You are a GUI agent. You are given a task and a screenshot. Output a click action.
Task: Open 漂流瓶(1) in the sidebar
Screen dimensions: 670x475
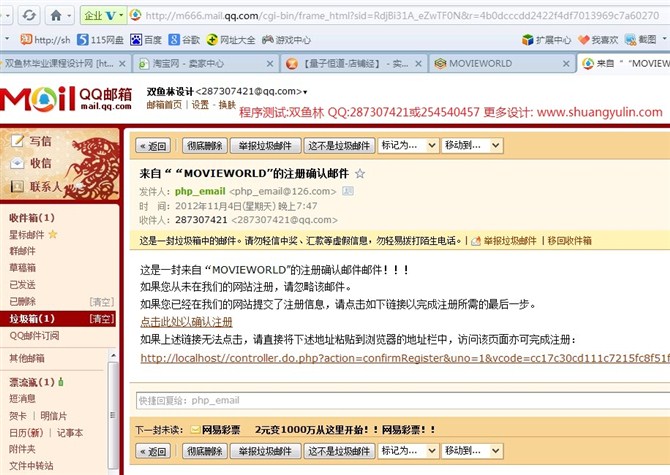tap(32, 382)
